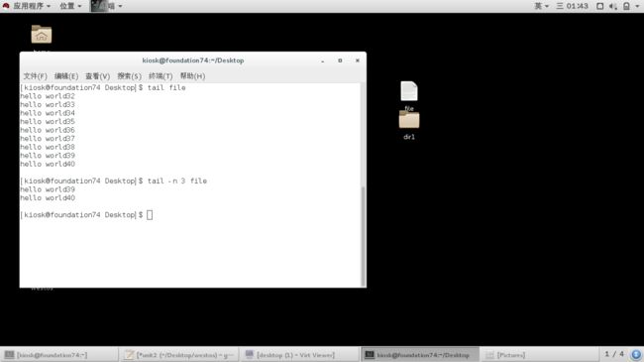This screenshot has width=644, height=362.
Task: Click the clock showing 01:43
Action: [572, 6]
